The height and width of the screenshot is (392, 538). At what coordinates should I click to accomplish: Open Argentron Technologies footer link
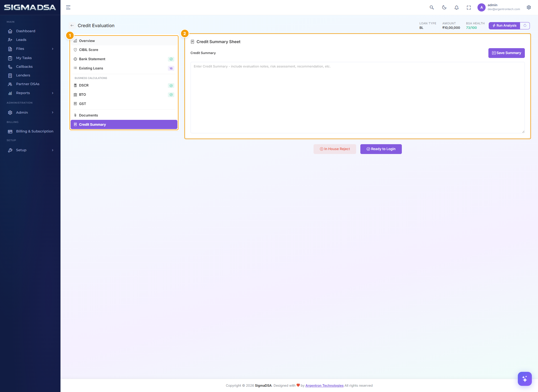pos(324,386)
